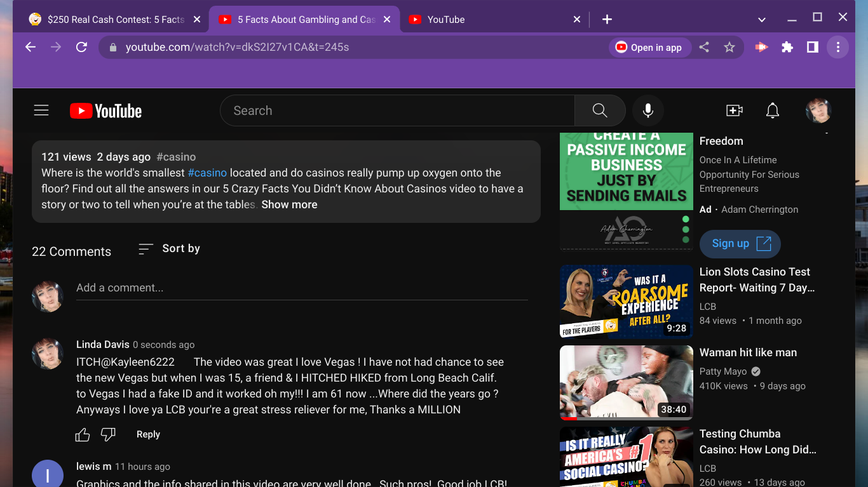This screenshot has width=868, height=487.
Task: Click the search magnifier button
Action: (x=600, y=110)
